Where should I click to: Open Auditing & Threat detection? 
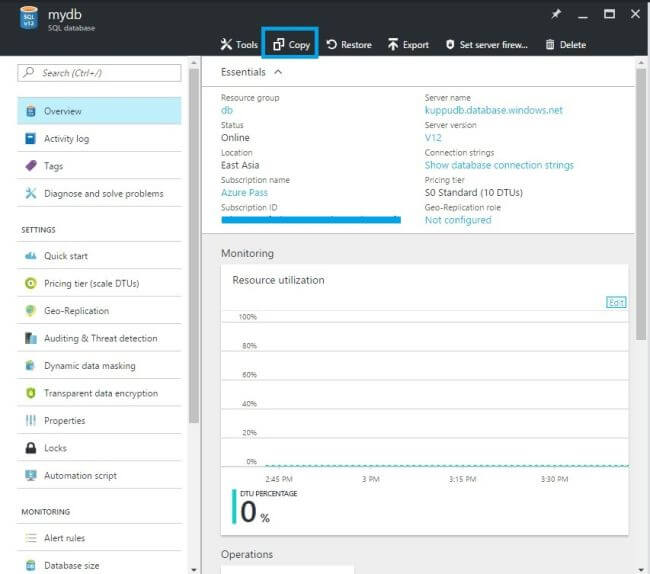(99, 338)
